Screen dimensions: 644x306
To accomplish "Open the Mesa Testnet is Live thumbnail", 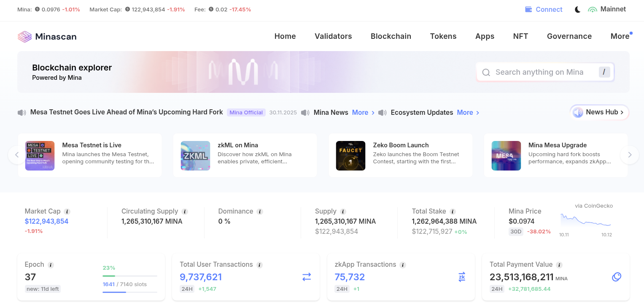I will pyautogui.click(x=40, y=156).
